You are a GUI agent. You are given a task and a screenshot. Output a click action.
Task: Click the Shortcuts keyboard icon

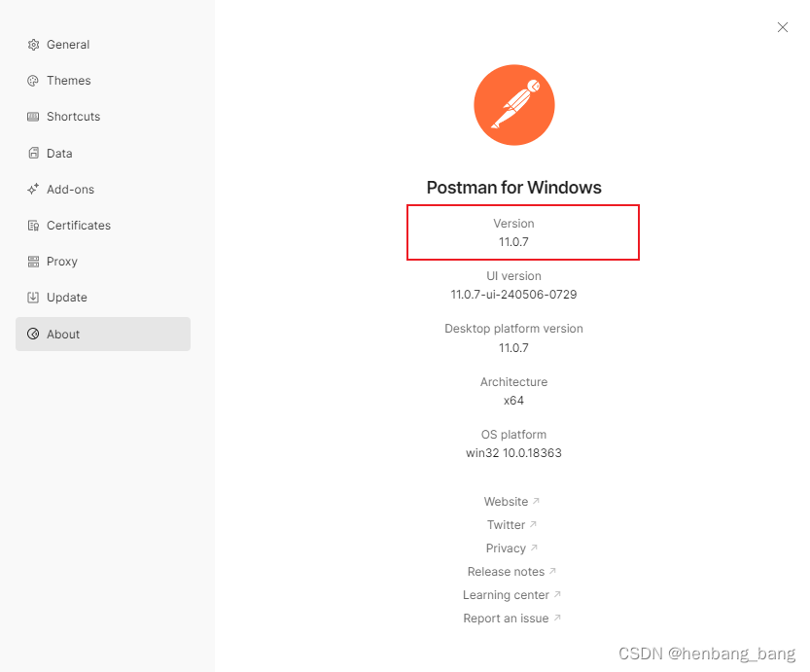click(x=33, y=117)
